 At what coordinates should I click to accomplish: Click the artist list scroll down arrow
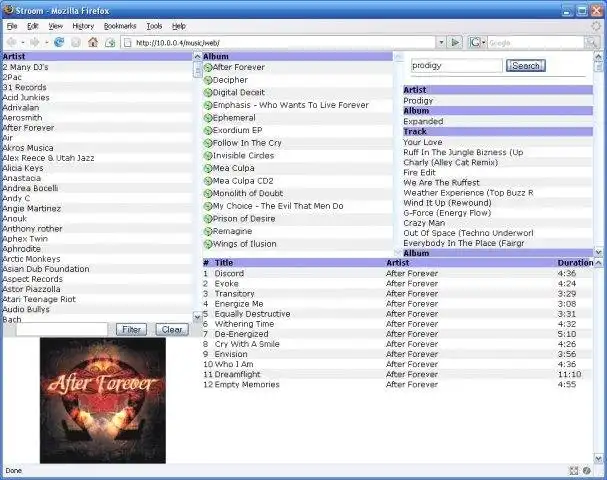[197, 317]
